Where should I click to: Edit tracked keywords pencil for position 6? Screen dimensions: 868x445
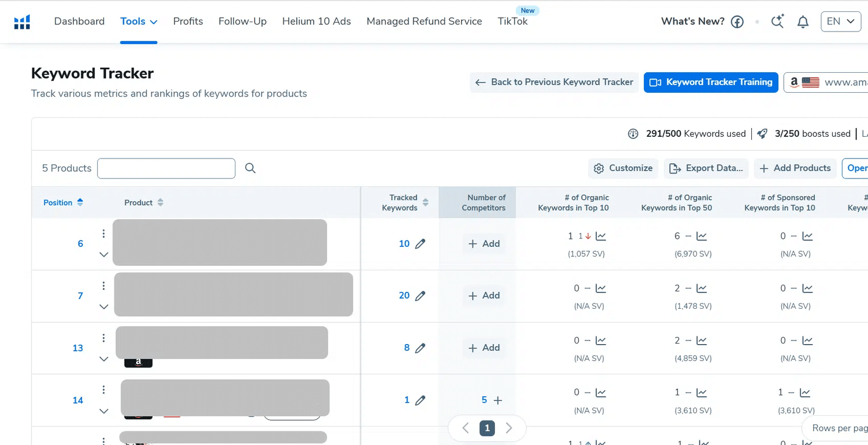[x=420, y=244]
